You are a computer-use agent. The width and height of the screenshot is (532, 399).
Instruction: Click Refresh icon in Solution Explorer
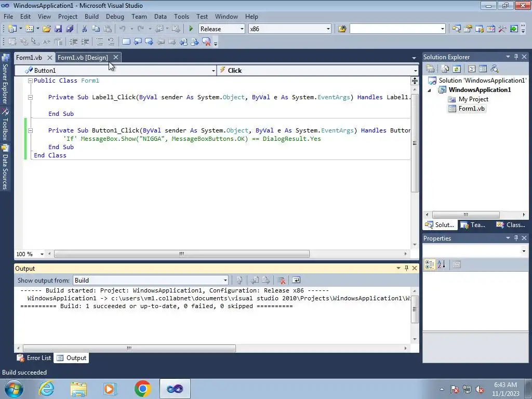(457, 69)
